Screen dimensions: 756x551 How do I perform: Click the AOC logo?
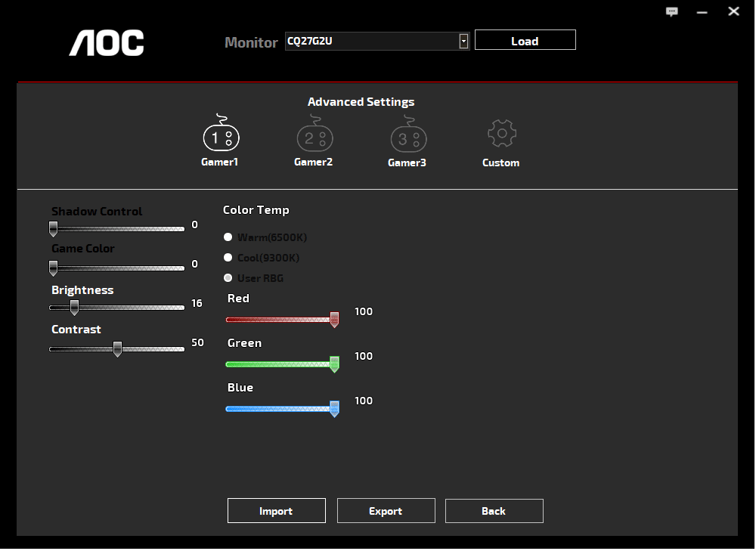click(107, 43)
